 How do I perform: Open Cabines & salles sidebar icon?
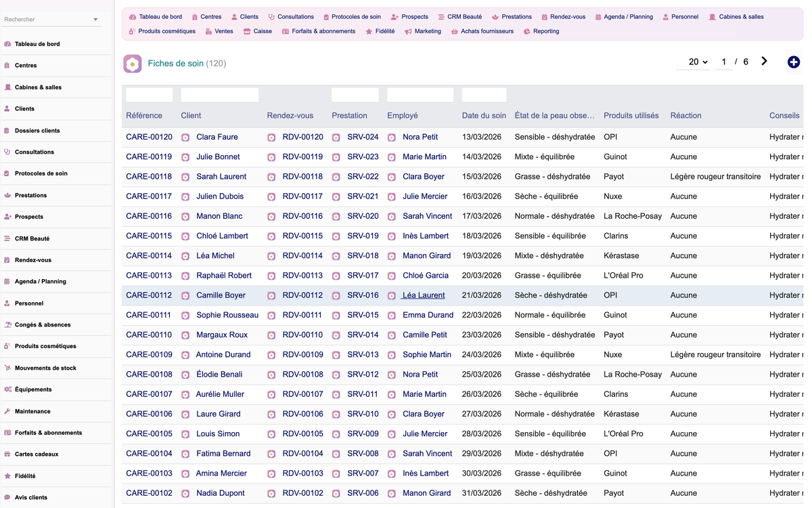point(7,87)
